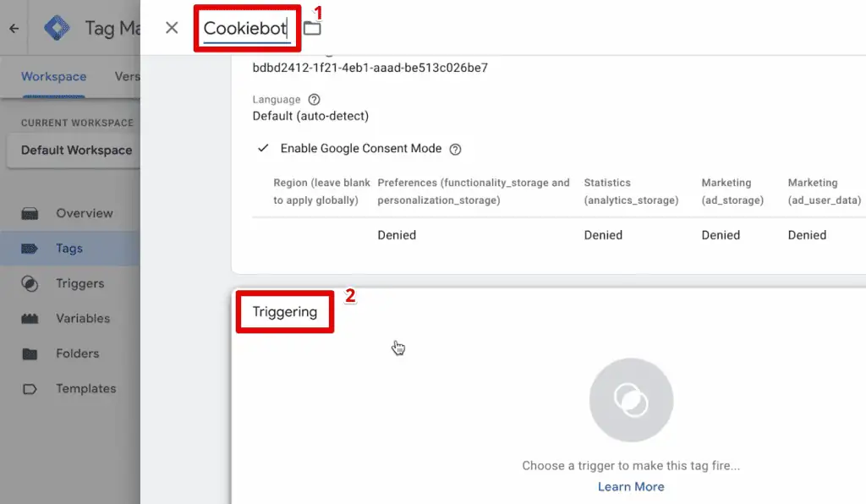The width and height of the screenshot is (866, 504).
Task: Click the circular trigger placeholder graphic
Action: (631, 400)
